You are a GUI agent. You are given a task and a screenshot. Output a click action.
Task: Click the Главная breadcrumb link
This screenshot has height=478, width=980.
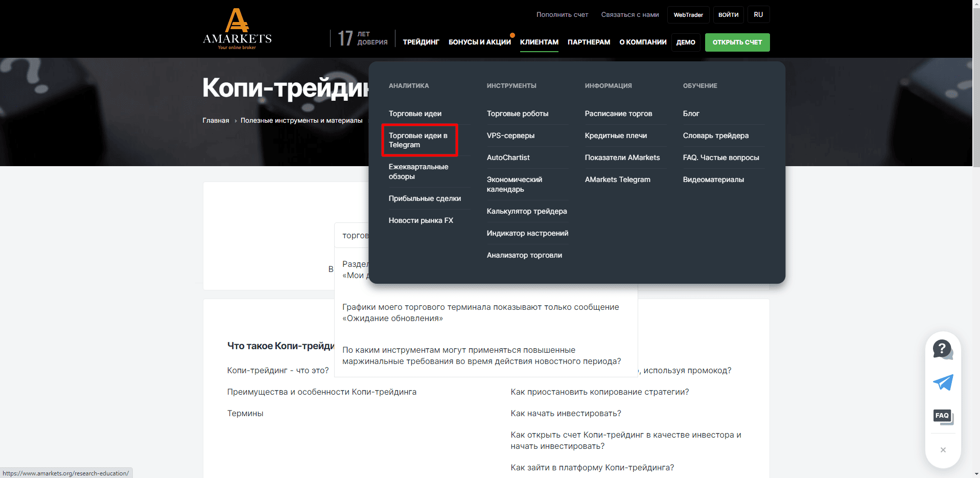[x=216, y=121]
